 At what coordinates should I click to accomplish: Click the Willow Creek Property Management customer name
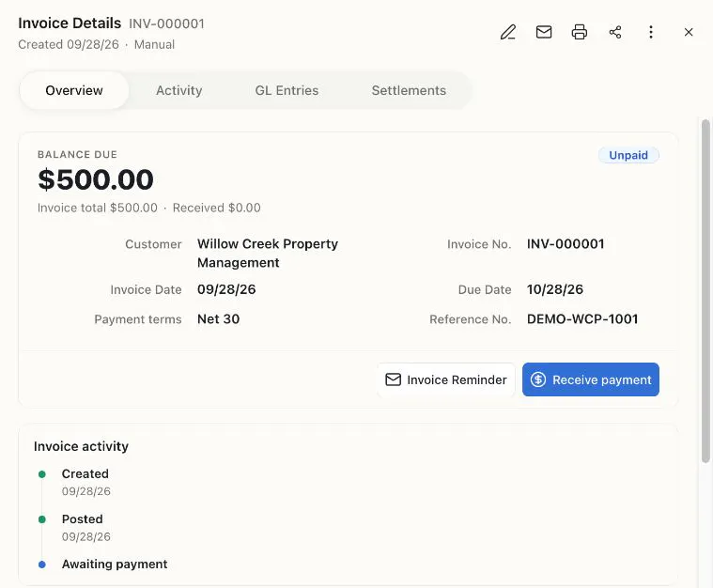(x=268, y=254)
